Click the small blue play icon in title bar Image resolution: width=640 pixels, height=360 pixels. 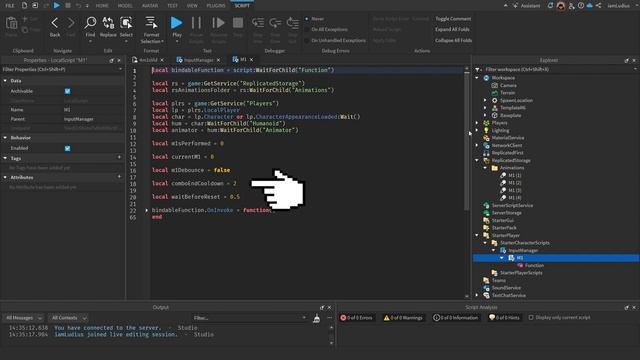57,5
